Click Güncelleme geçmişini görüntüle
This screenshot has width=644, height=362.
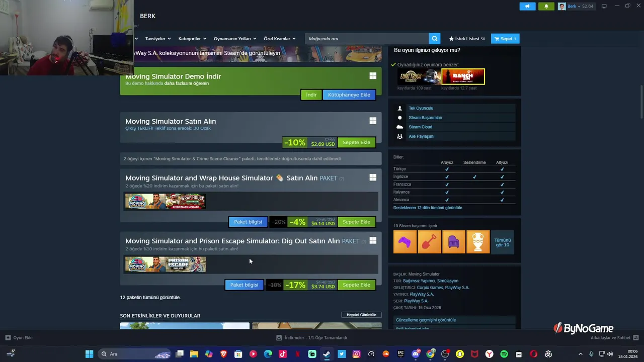pyautogui.click(x=426, y=320)
